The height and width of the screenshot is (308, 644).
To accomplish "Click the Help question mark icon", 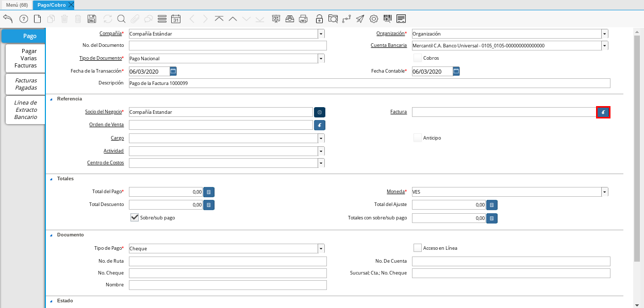I will click(x=24, y=19).
